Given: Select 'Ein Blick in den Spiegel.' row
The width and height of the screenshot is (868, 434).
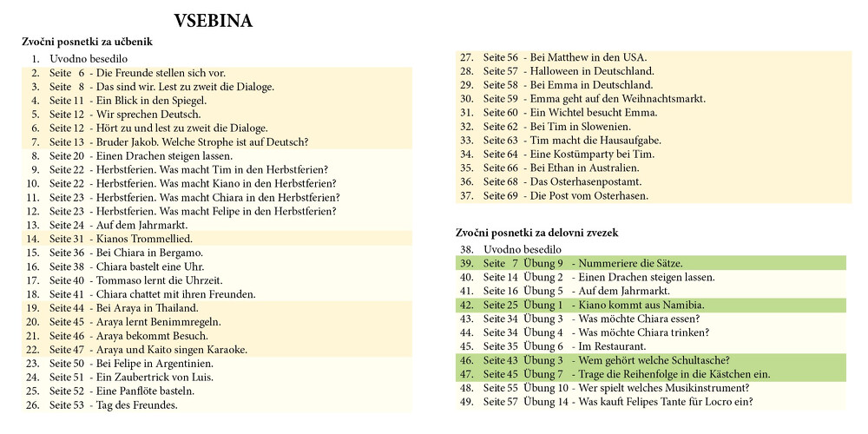Looking at the screenshot, I should click(217, 100).
